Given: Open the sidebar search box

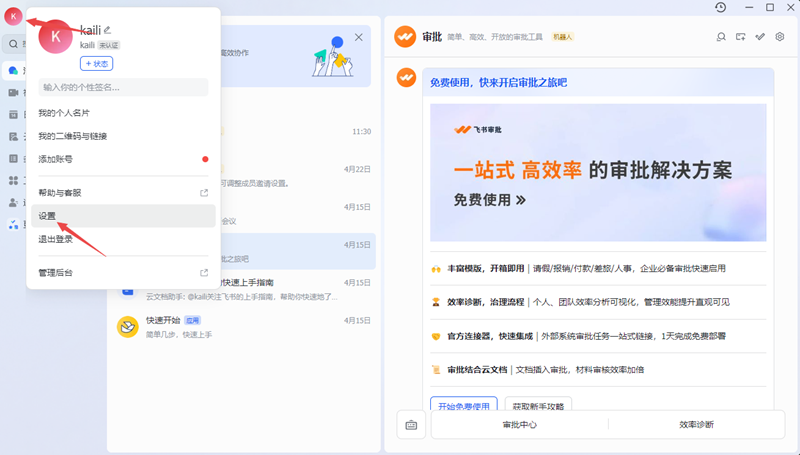Looking at the screenshot, I should point(14,44).
